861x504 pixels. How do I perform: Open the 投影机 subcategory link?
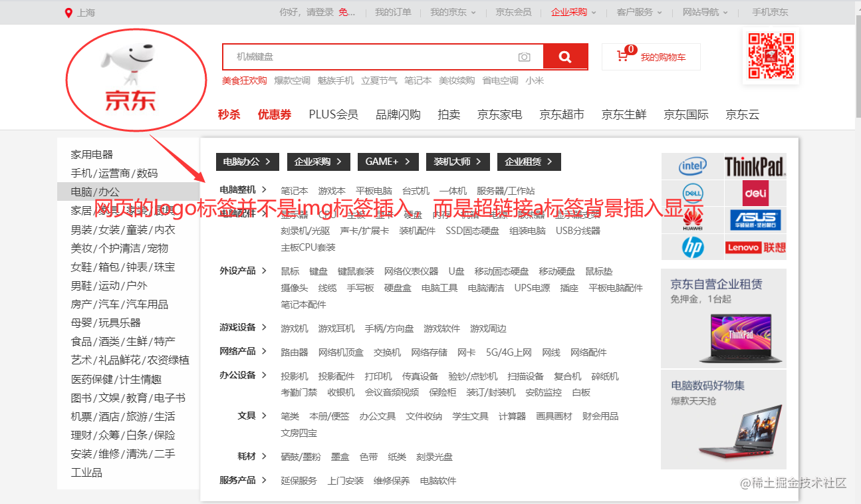click(x=295, y=376)
